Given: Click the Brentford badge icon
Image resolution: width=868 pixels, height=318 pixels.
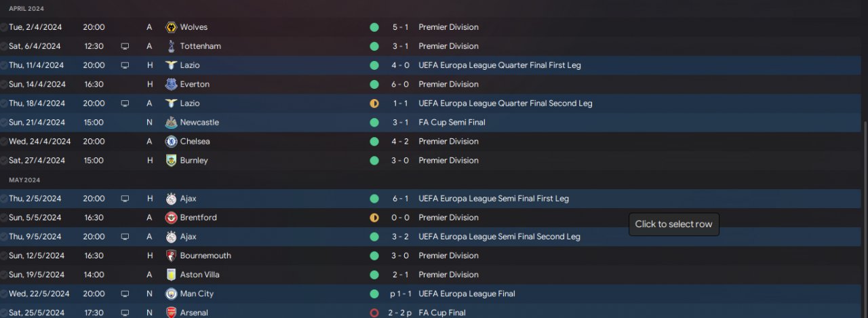Looking at the screenshot, I should coord(171,218).
